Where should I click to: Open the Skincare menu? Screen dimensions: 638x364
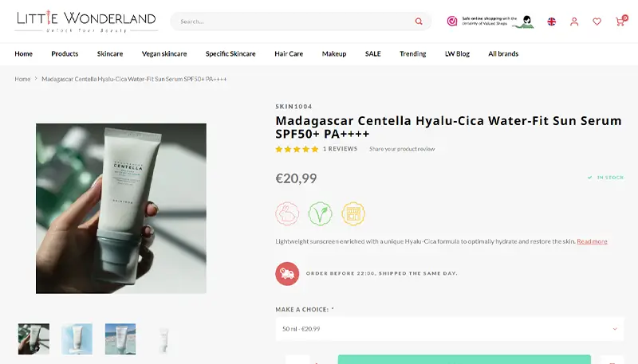110,53
